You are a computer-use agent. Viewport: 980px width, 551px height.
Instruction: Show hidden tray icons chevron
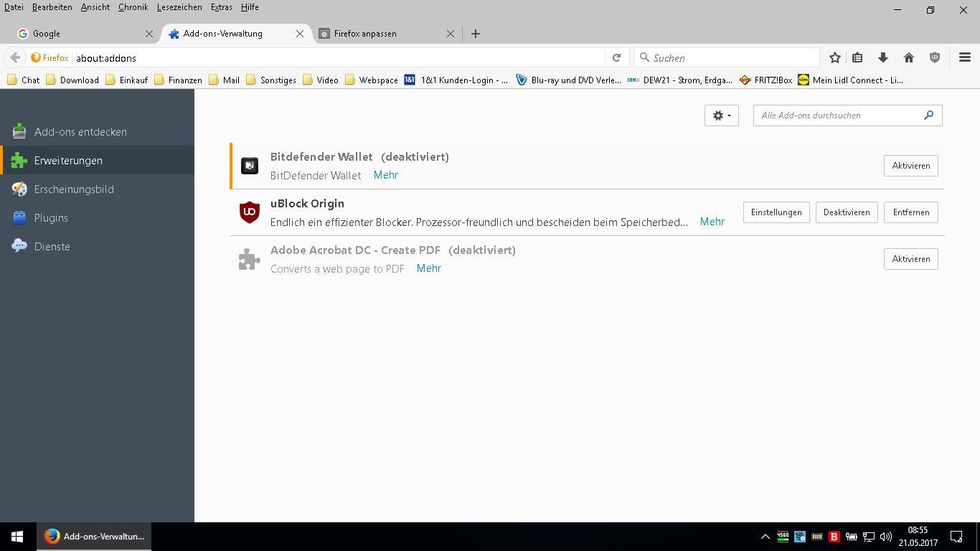point(765,537)
